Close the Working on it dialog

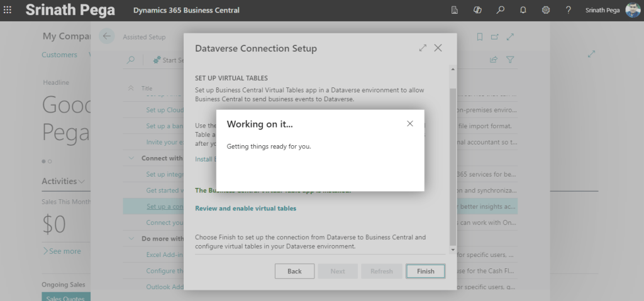pos(410,124)
